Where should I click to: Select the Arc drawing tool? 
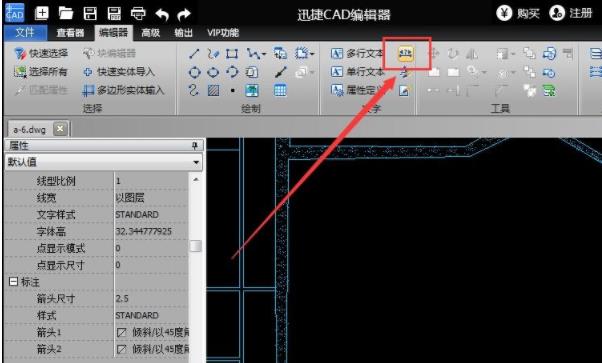coord(232,72)
